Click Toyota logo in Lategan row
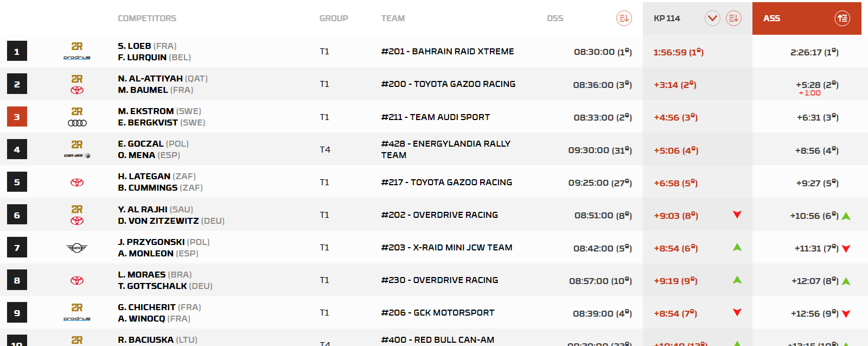868x346 pixels. (x=77, y=182)
